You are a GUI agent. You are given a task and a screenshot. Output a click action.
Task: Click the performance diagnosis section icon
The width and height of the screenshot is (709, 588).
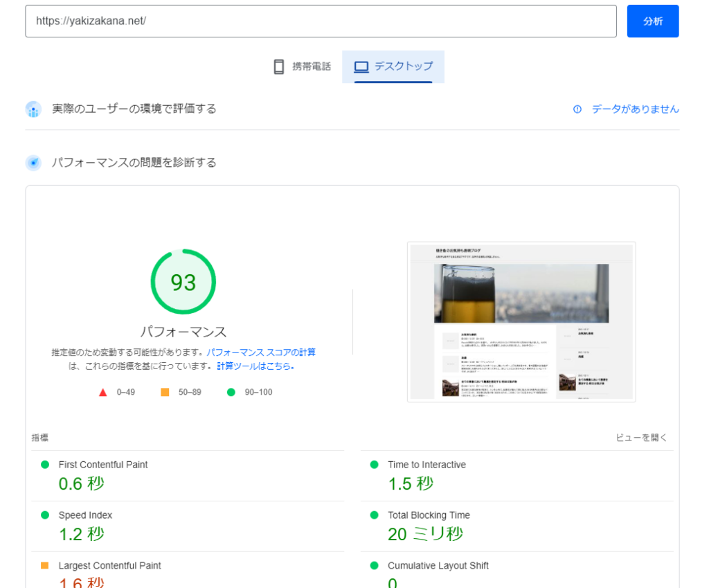pos(33,163)
